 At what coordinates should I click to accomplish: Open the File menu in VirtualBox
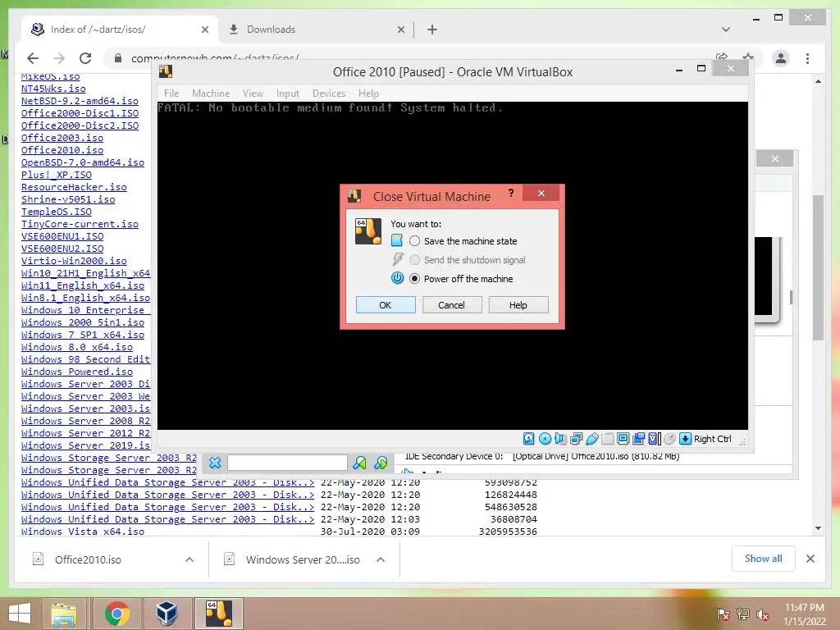pyautogui.click(x=171, y=94)
